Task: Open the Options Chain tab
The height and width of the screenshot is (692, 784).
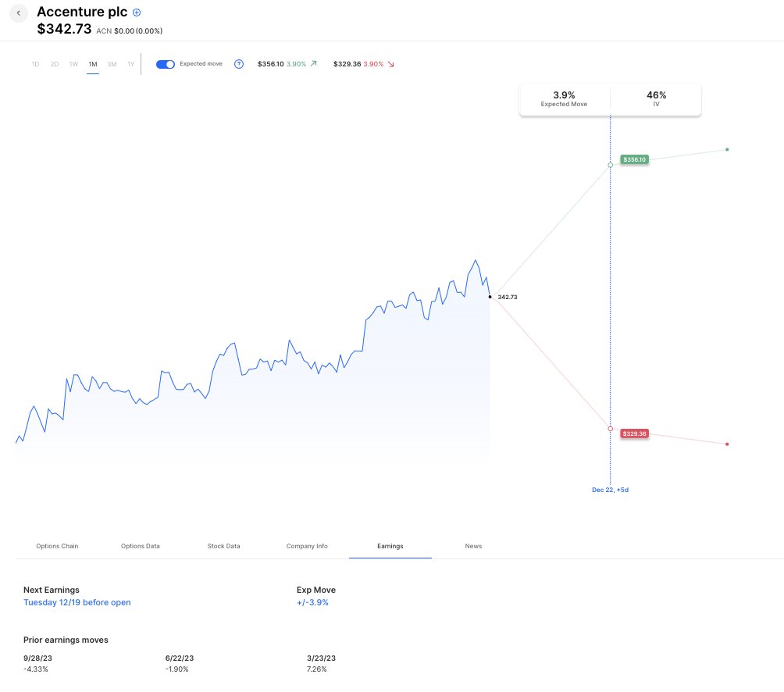Action: coord(57,546)
